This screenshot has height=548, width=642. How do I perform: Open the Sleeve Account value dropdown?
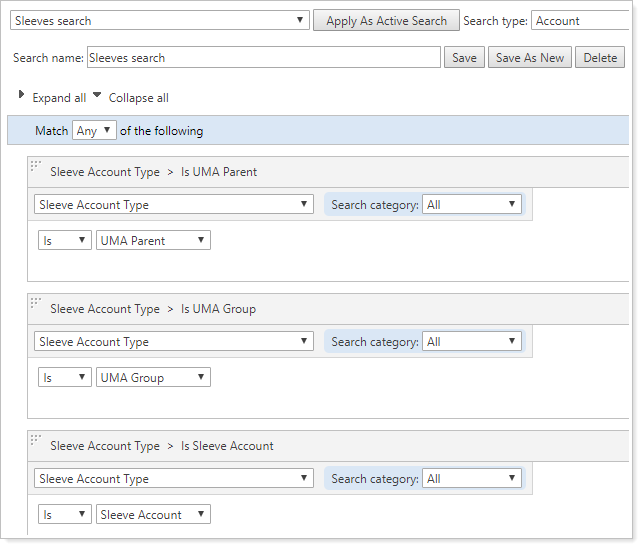pyautogui.click(x=153, y=515)
